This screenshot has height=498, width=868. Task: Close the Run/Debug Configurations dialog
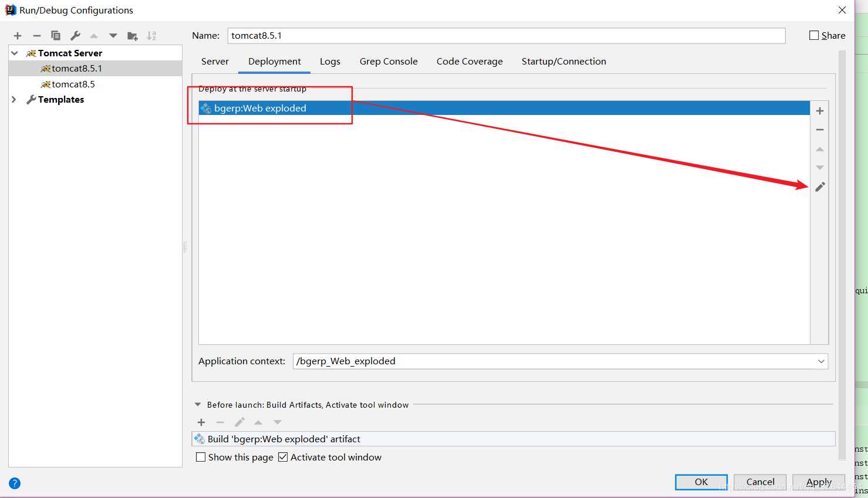(842, 10)
